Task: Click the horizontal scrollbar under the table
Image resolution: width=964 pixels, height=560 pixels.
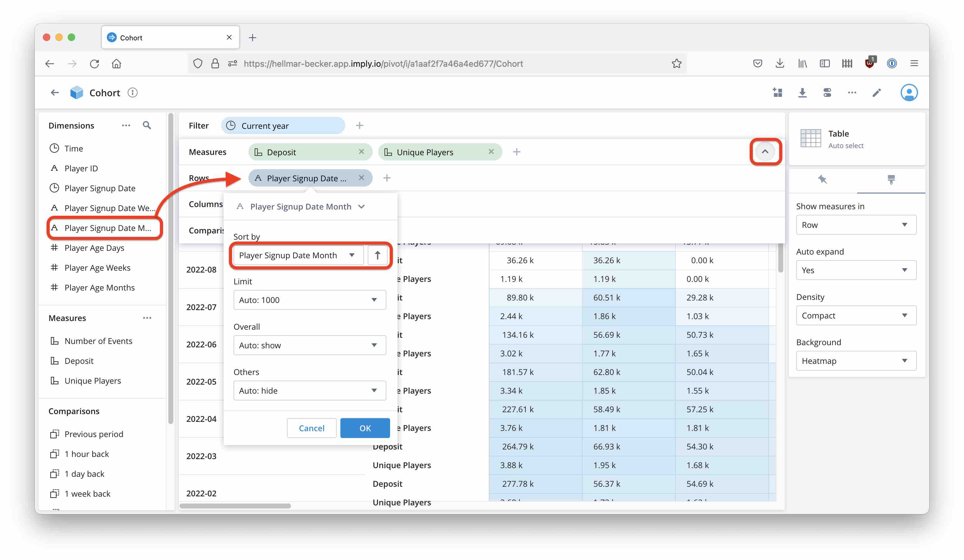Action: 235,506
